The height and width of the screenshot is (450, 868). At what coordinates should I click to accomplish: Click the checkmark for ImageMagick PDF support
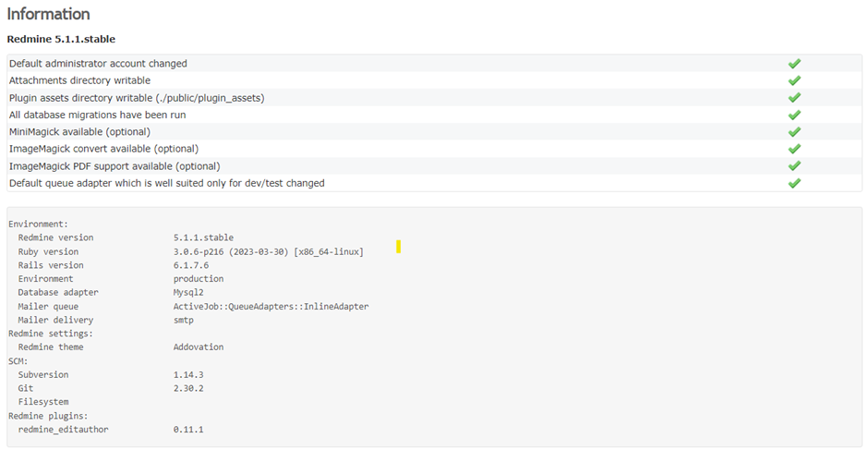pos(794,165)
